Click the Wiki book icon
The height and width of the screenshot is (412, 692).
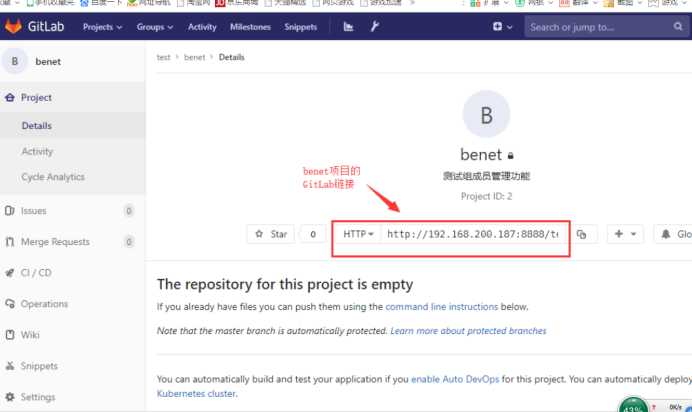click(10, 335)
